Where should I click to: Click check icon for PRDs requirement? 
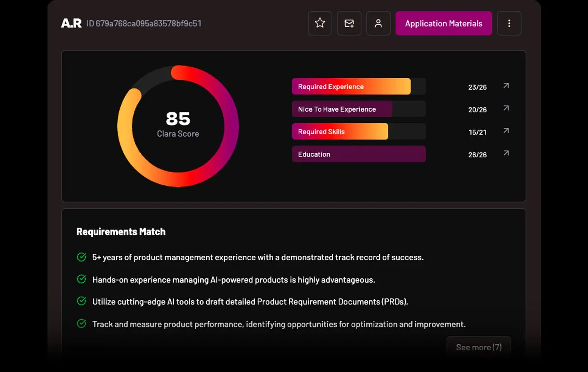pos(82,301)
